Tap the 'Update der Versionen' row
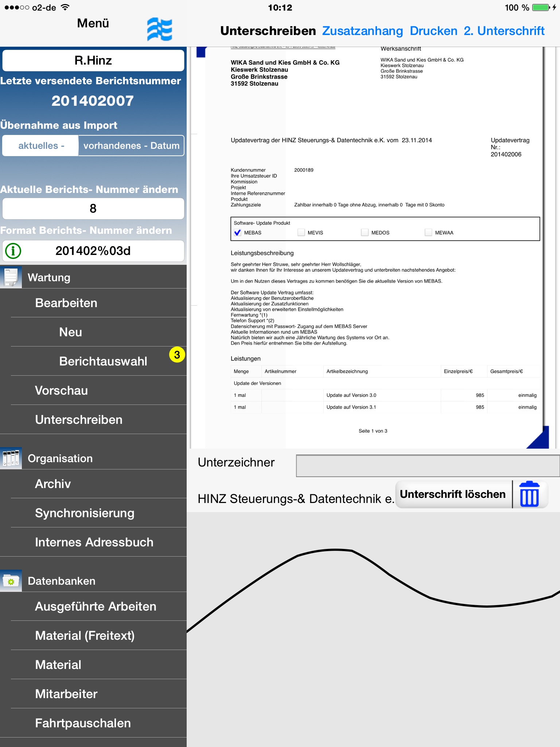 385,383
